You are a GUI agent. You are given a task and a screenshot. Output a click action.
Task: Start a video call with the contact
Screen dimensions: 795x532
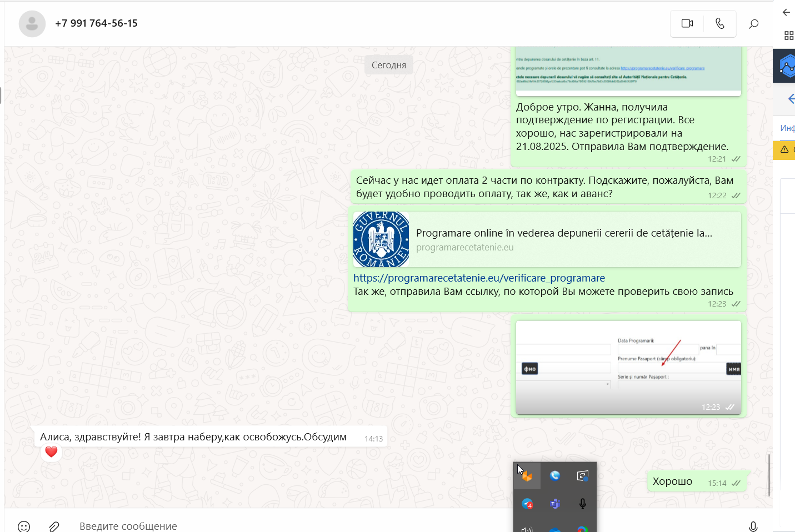point(687,23)
